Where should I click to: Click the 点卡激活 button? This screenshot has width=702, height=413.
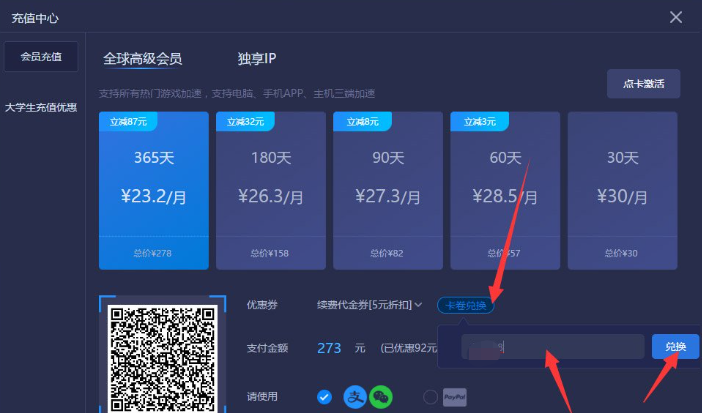(643, 84)
